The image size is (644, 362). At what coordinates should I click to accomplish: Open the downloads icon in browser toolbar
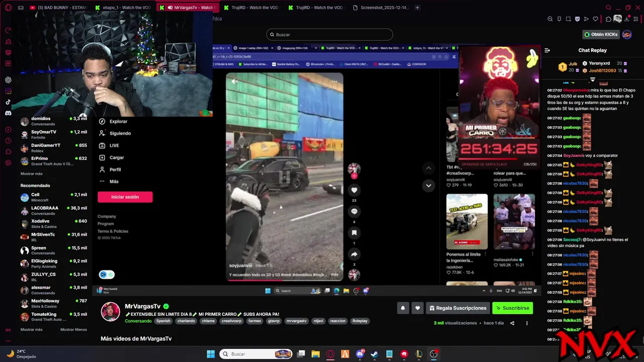click(627, 19)
